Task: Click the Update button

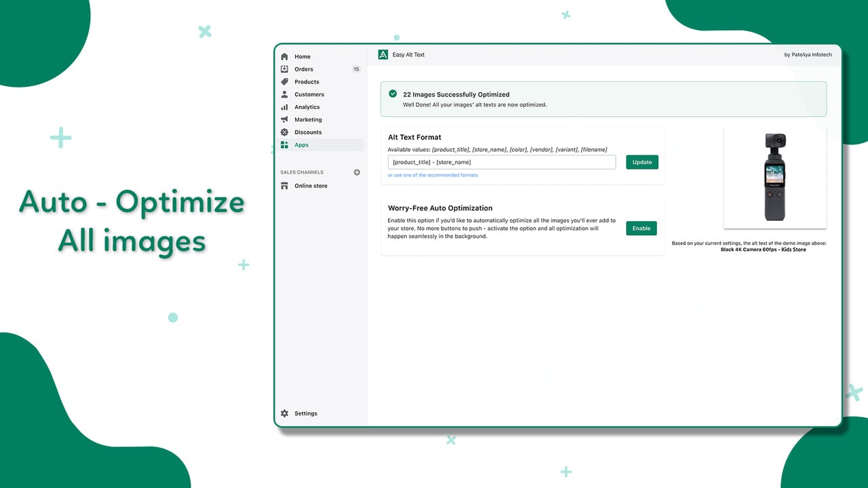Action: (x=642, y=162)
